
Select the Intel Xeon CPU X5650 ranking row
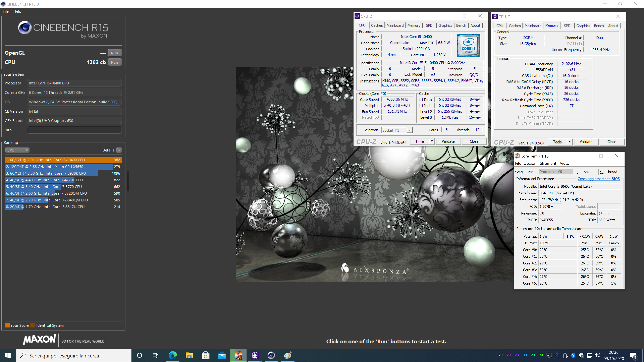pyautogui.click(x=63, y=166)
